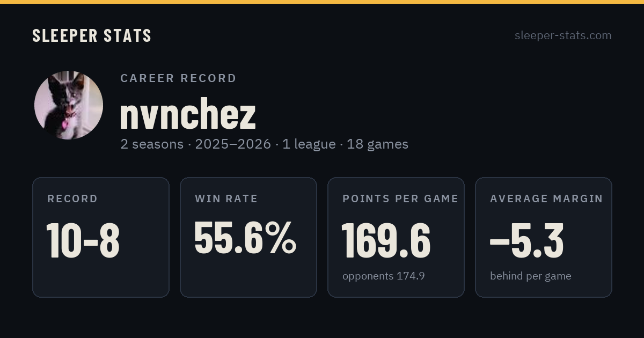
Task: Open the sleeper-stats.com link
Action: pyautogui.click(x=563, y=35)
